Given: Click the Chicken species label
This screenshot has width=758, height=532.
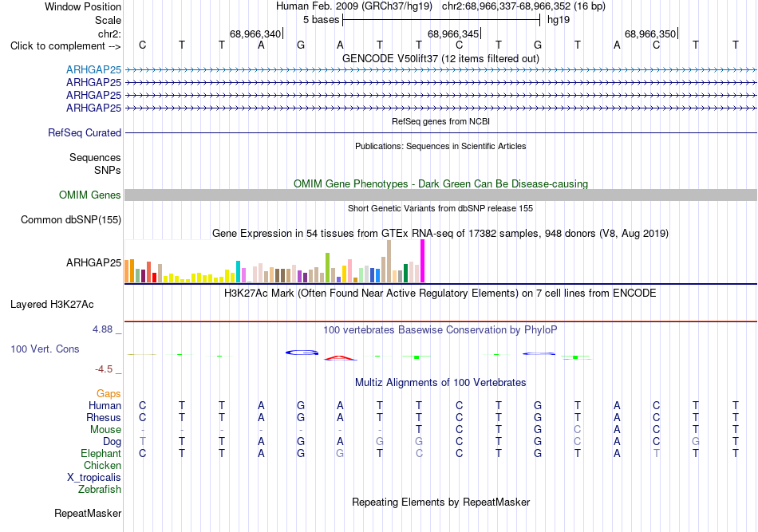Looking at the screenshot, I should [102, 465].
